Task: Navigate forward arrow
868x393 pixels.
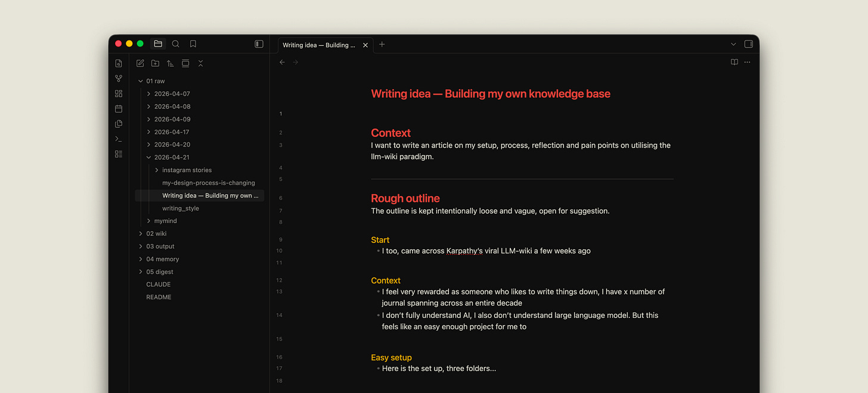Action: (295, 62)
